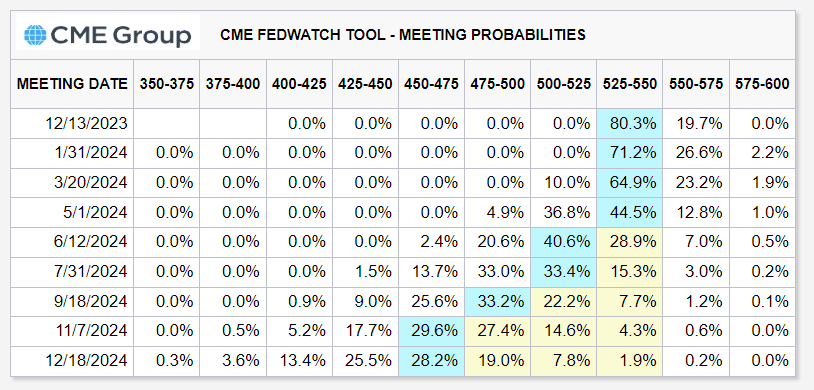The image size is (814, 390).
Task: Click the 19.7% value under 550-575
Action: pos(696,124)
